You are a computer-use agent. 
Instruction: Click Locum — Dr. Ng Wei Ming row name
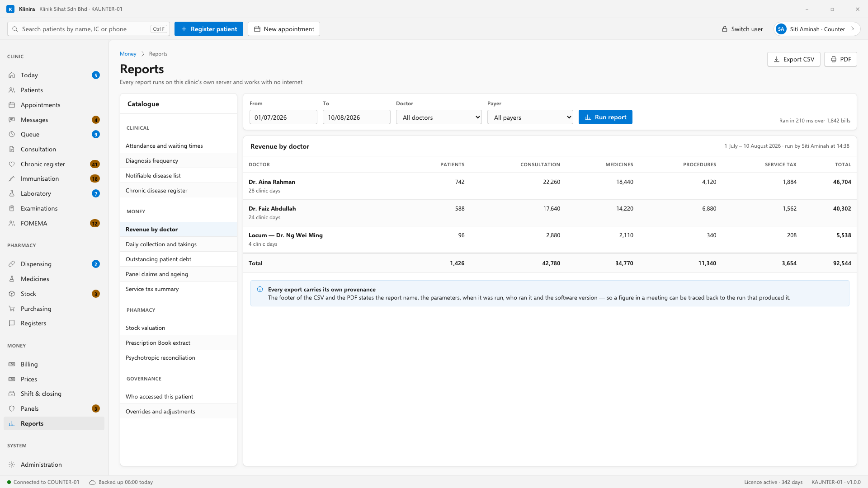coord(286,235)
